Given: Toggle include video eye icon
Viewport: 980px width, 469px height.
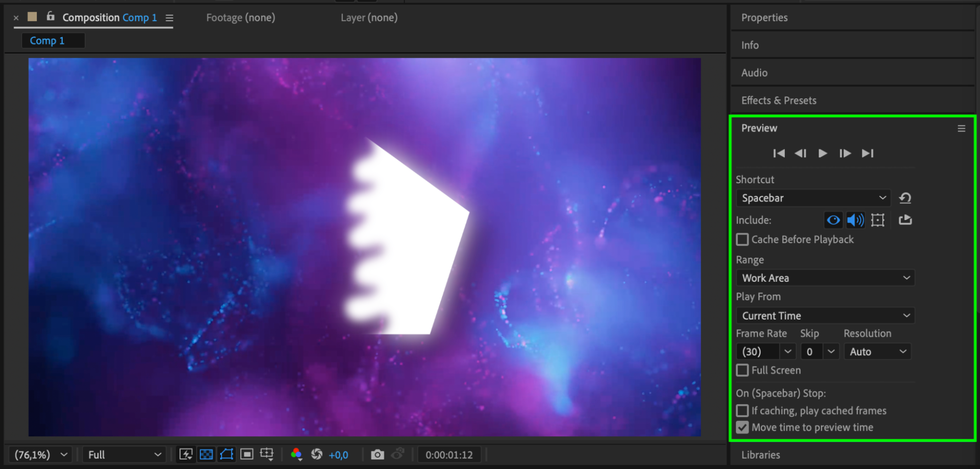Looking at the screenshot, I should [833, 220].
